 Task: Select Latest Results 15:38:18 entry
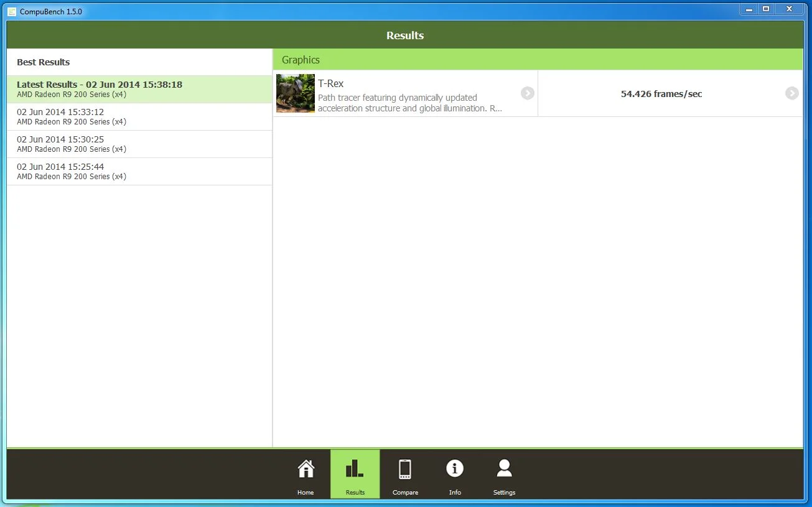tap(139, 90)
